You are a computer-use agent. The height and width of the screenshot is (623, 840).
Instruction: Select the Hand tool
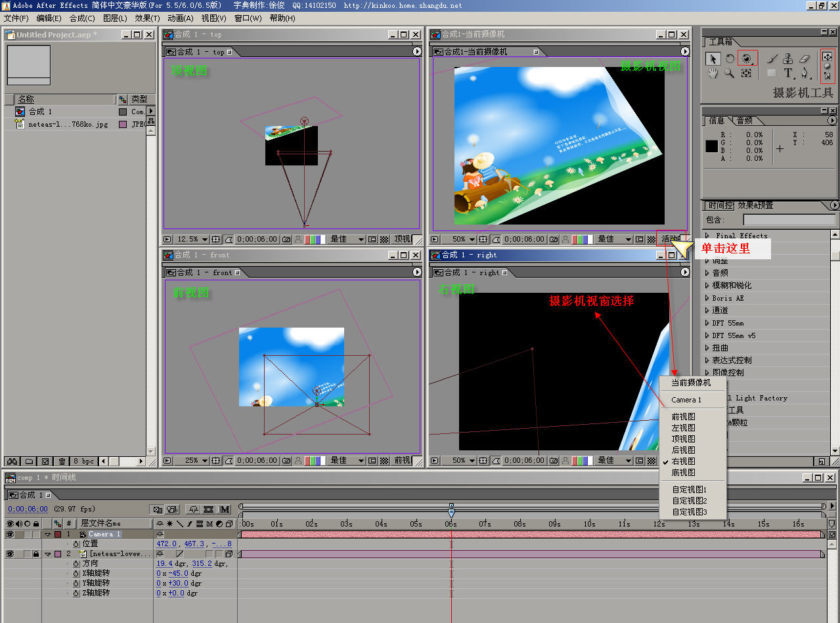point(713,73)
